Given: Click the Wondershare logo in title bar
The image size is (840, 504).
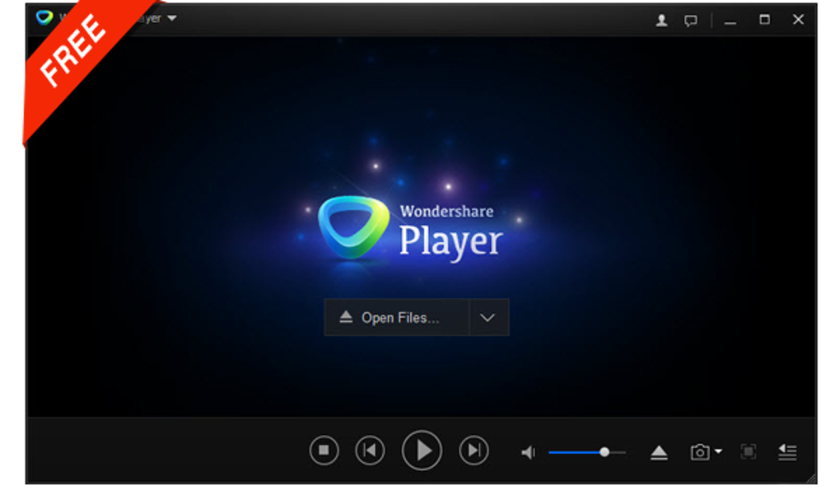Looking at the screenshot, I should pos(44,17).
